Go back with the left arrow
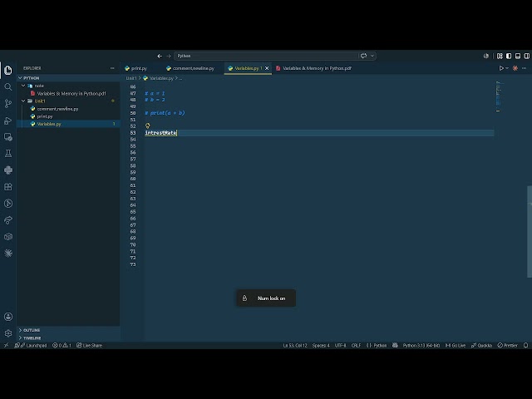 pyautogui.click(x=160, y=56)
